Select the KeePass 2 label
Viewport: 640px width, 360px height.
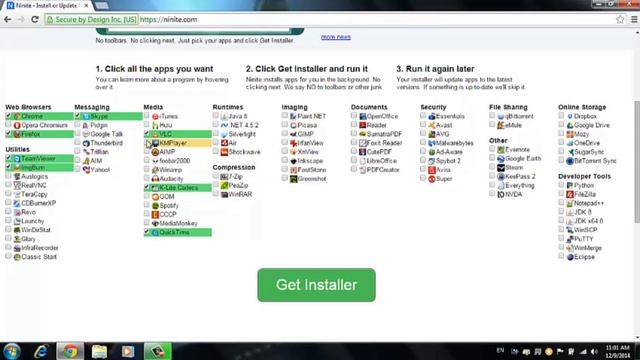[x=520, y=177]
